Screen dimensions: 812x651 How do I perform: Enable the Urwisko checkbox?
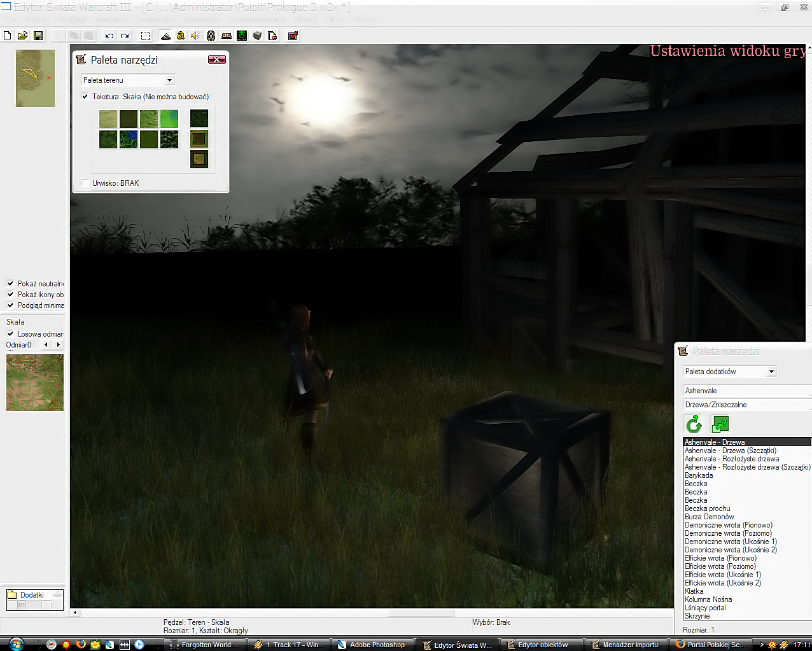coord(85,183)
